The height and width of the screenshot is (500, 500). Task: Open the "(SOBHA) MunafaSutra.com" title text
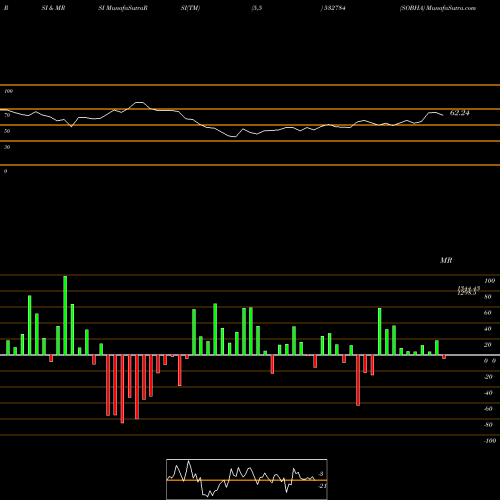(438, 8)
